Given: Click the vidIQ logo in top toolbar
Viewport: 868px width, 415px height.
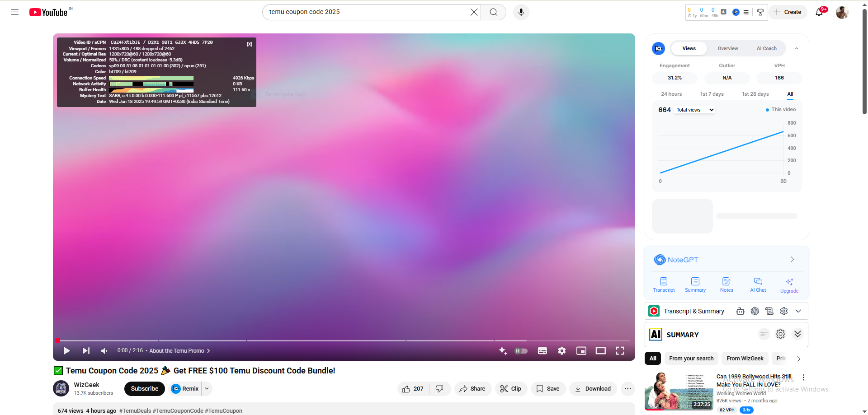Looking at the screenshot, I should coord(736,12).
